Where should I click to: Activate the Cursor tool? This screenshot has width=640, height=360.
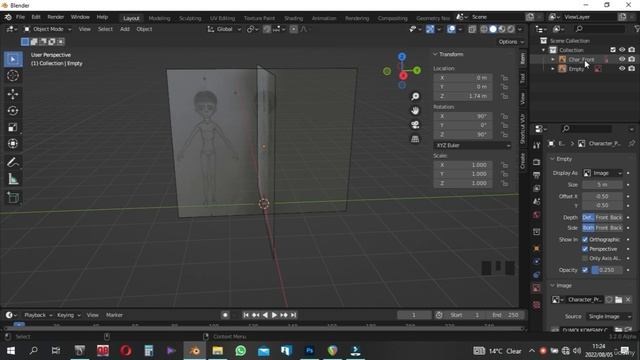pyautogui.click(x=13, y=76)
